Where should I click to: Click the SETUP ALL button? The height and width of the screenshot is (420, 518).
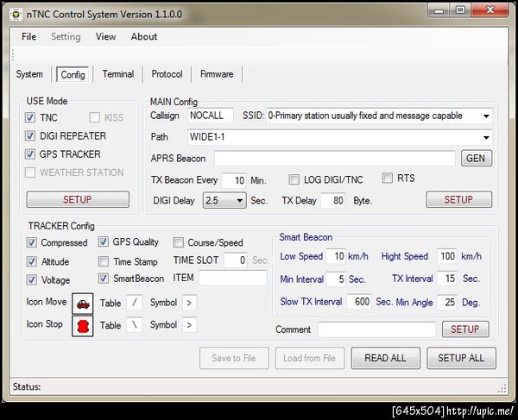(461, 358)
